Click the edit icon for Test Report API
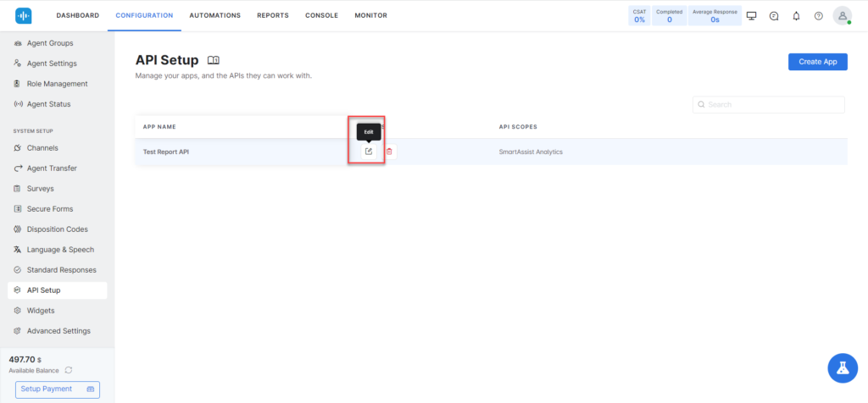Image resolution: width=868 pixels, height=403 pixels. click(368, 152)
